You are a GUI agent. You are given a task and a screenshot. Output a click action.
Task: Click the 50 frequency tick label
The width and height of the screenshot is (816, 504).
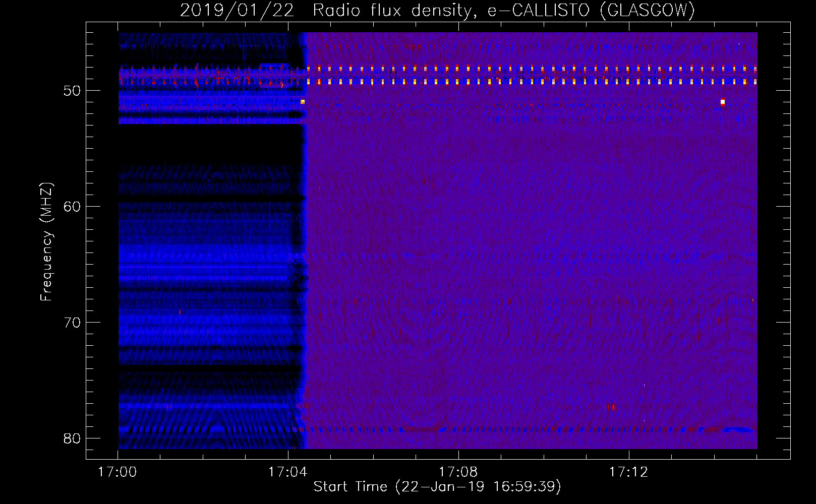(72, 91)
